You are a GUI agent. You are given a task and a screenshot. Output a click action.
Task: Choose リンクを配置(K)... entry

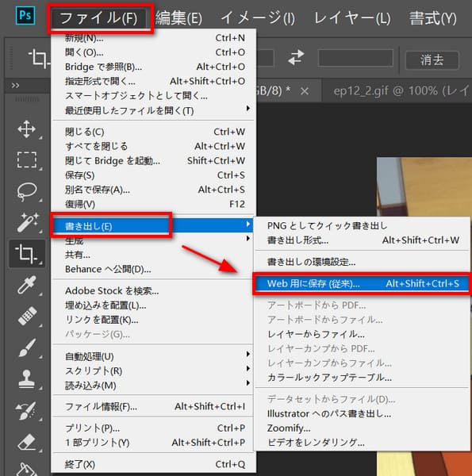pyautogui.click(x=155, y=320)
